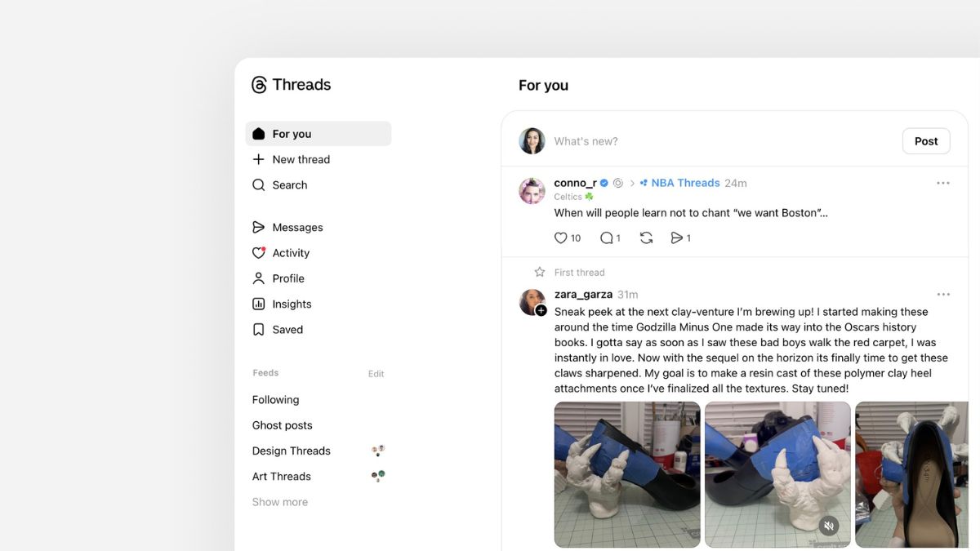This screenshot has width=980, height=551.
Task: Open the three-dot menu on zara_garza's post
Action: (x=942, y=295)
